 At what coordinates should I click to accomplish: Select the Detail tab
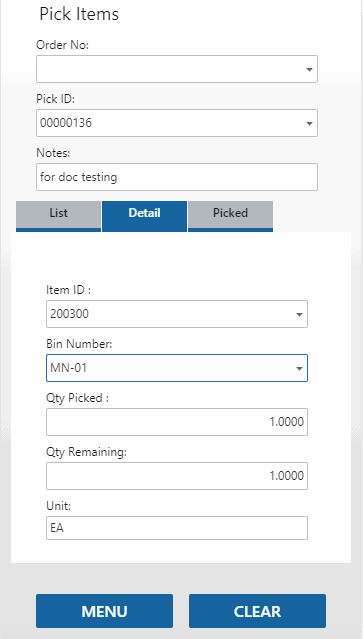pos(145,216)
